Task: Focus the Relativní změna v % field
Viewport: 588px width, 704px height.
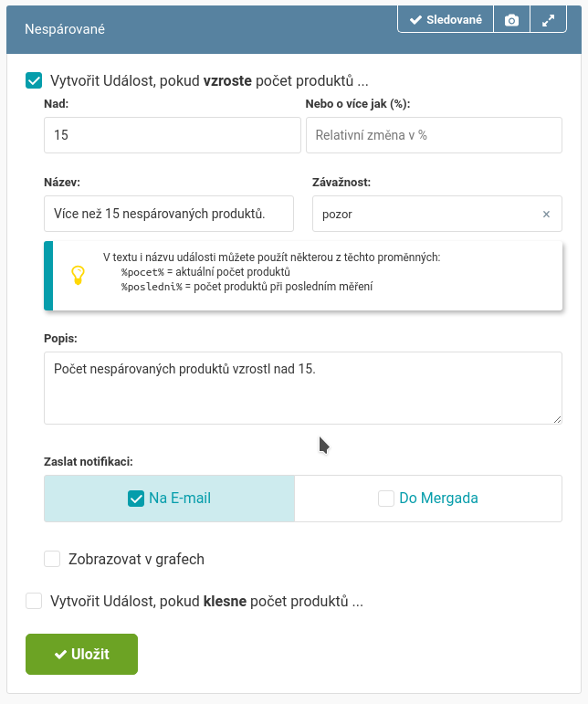Action: [434, 135]
